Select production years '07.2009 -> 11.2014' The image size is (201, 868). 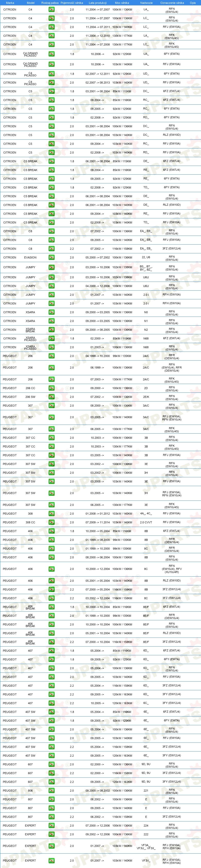tap(98, 522)
